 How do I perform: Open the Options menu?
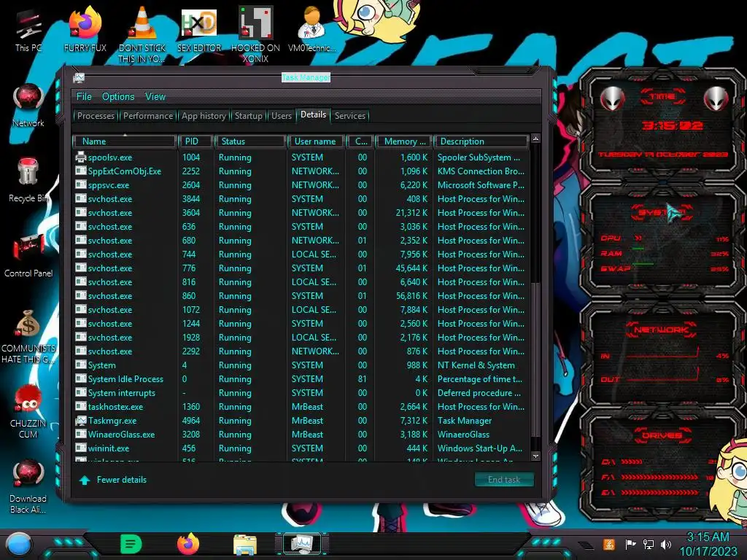118,97
